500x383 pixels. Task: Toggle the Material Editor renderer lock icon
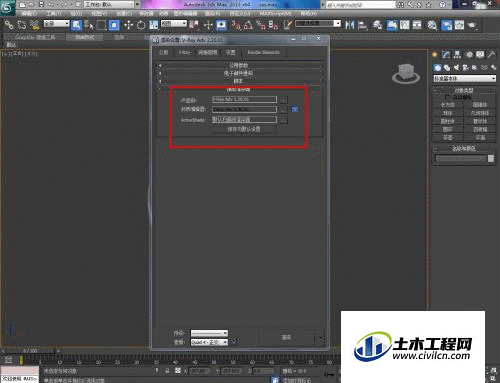pos(295,109)
